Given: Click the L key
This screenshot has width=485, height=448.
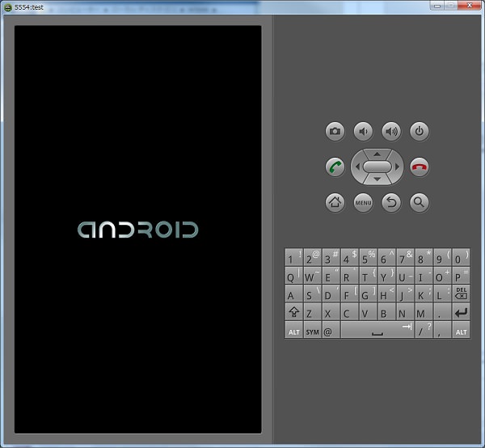Looking at the screenshot, I should pos(442,294).
